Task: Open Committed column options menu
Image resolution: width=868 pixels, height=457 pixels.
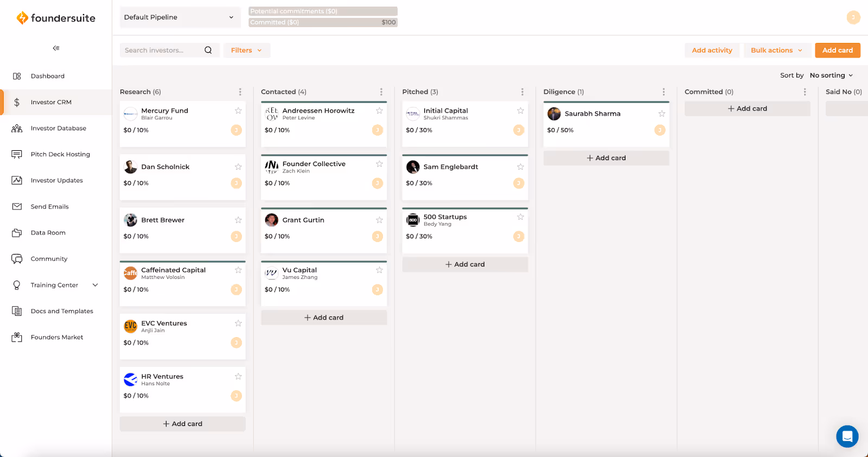Action: click(x=805, y=92)
